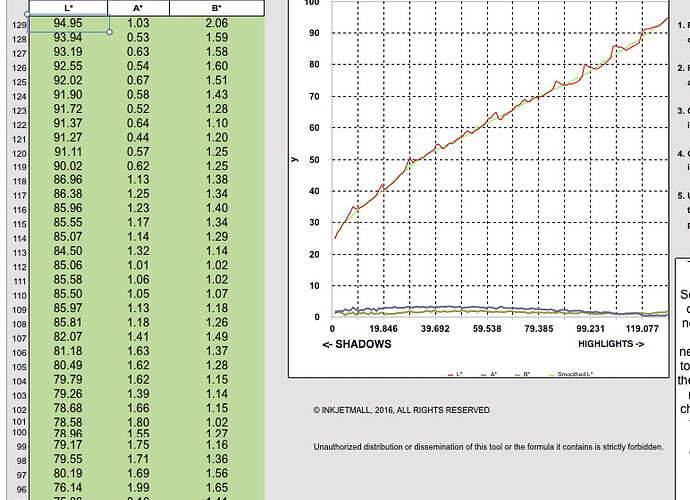Click y-axis tick label 90
The height and width of the screenshot is (500, 690).
[314, 33]
